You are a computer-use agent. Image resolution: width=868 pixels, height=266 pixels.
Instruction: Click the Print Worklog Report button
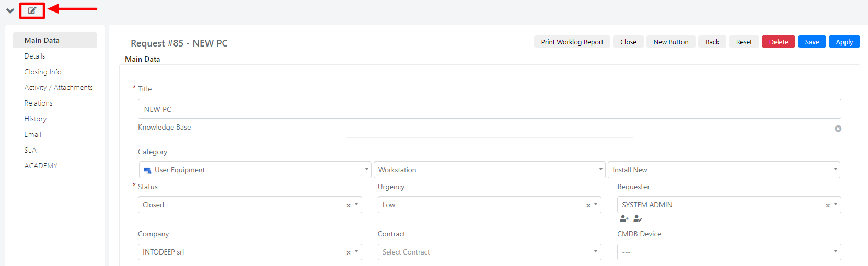(x=572, y=42)
